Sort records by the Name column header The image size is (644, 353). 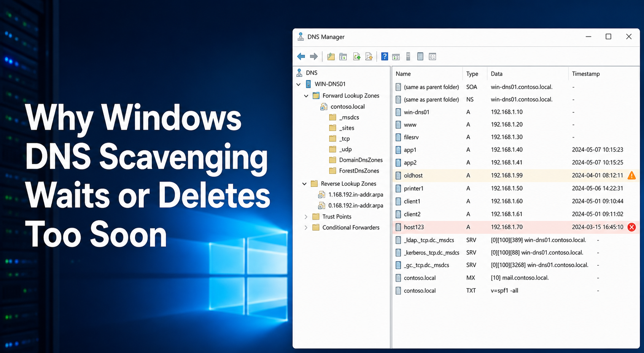point(403,74)
